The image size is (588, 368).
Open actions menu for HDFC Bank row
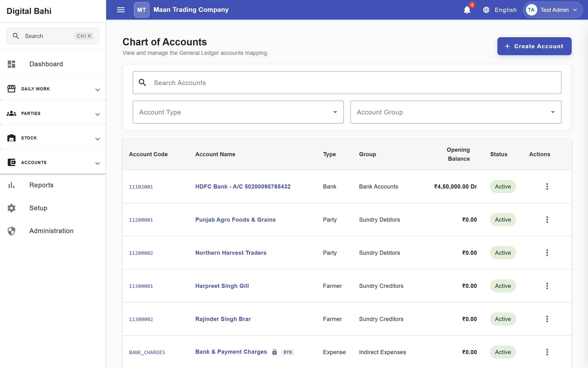547,186
